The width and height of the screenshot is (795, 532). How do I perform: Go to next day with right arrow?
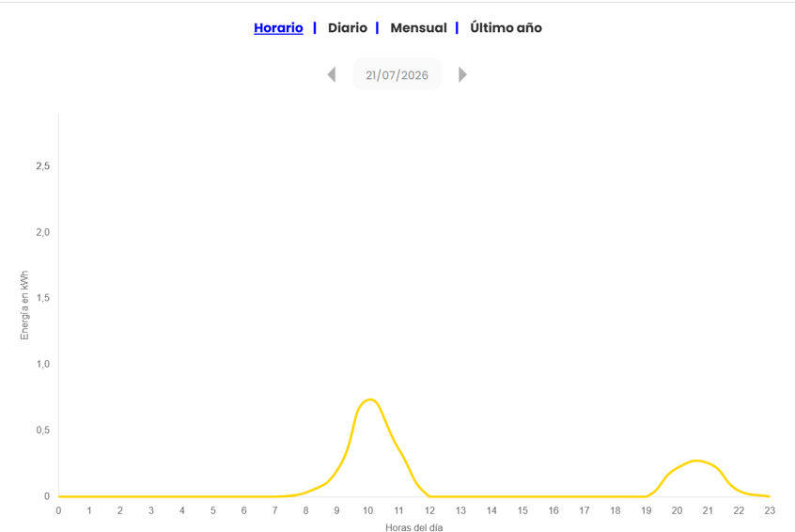[x=462, y=74]
